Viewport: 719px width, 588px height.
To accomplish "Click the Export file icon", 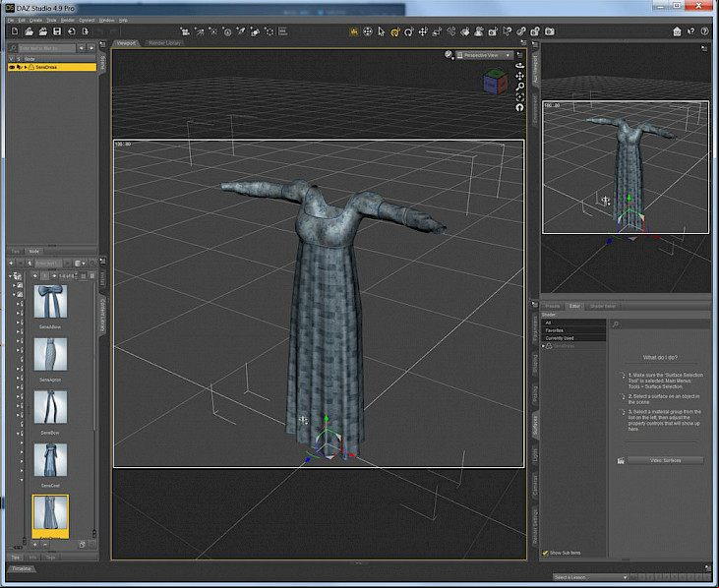I will 86,31.
